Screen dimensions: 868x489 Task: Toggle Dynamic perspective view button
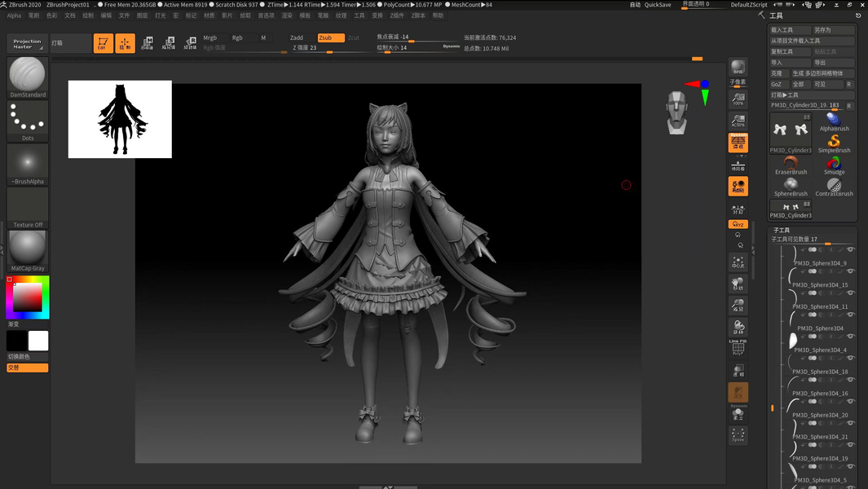point(738,143)
